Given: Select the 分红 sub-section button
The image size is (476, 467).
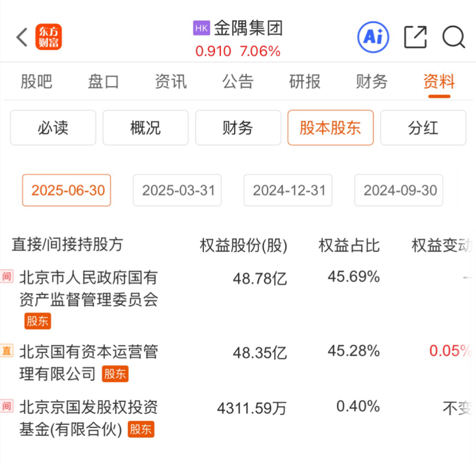Looking at the screenshot, I should pyautogui.click(x=423, y=127).
